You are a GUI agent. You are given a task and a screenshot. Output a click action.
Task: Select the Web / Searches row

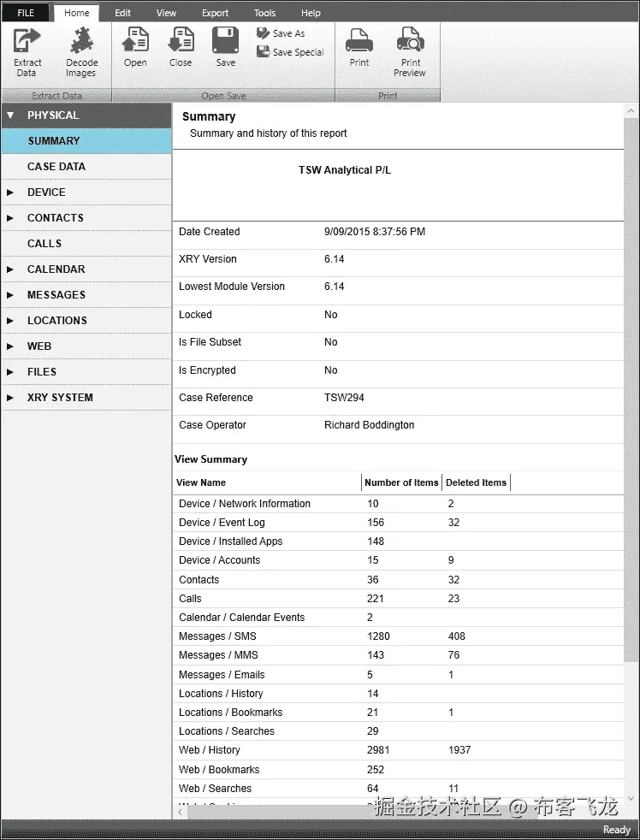click(398, 788)
